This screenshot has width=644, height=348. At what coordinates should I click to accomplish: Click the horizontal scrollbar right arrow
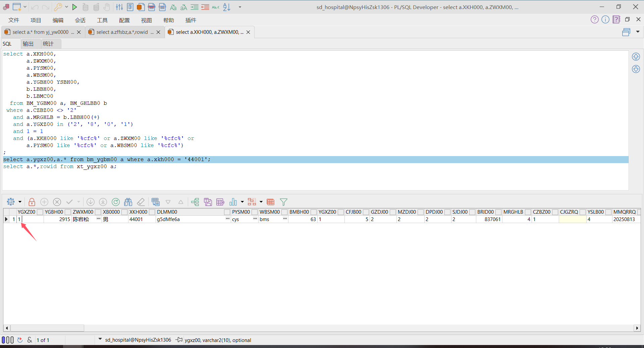tap(637, 328)
